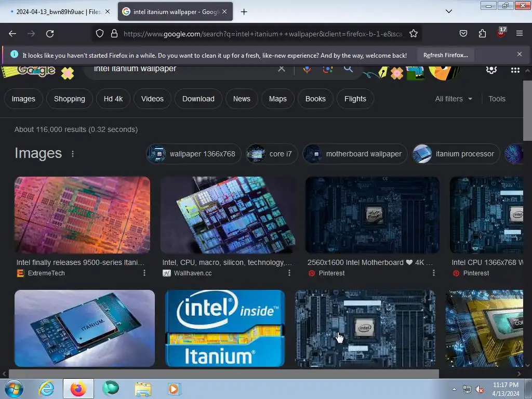
Task: Close the intel itanium wallpaper tab
Action: pos(224,11)
